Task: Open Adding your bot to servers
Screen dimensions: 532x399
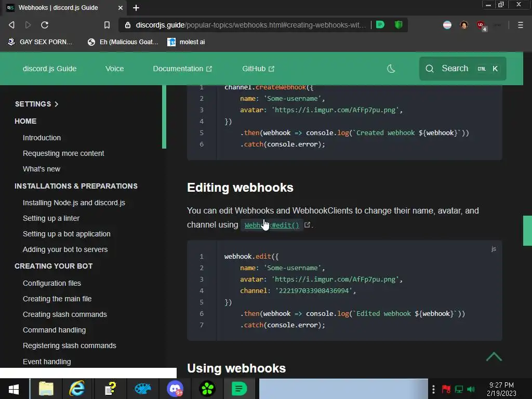Action: point(65,249)
